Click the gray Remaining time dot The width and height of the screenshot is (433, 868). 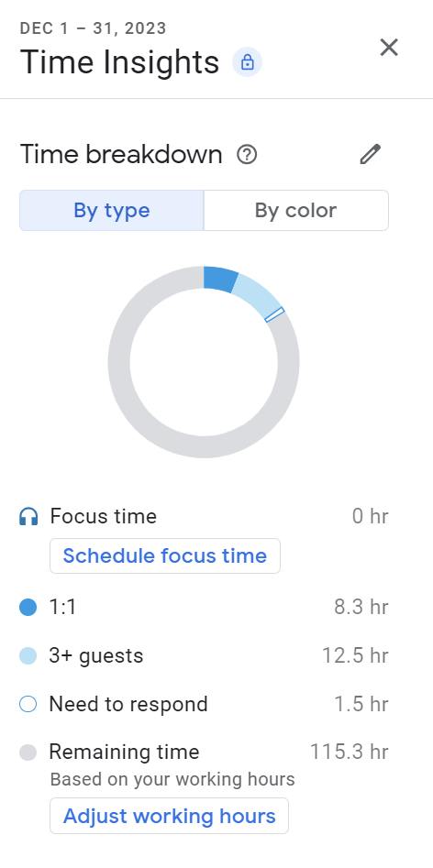coord(28,753)
